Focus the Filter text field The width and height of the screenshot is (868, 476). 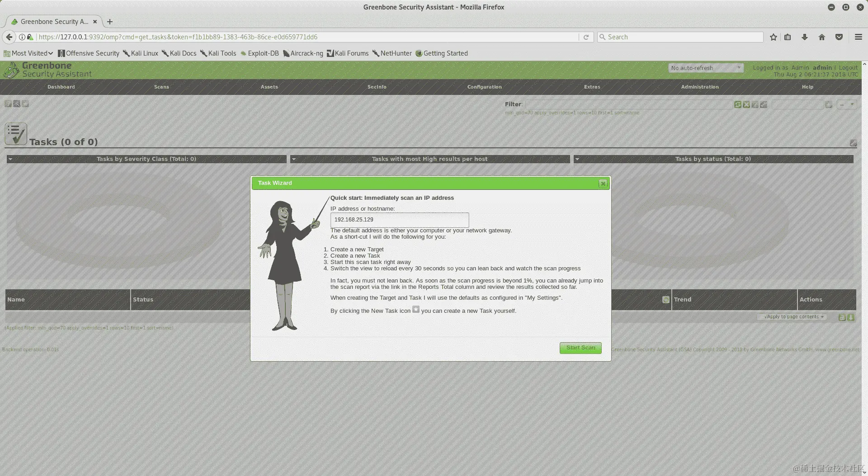click(628, 104)
